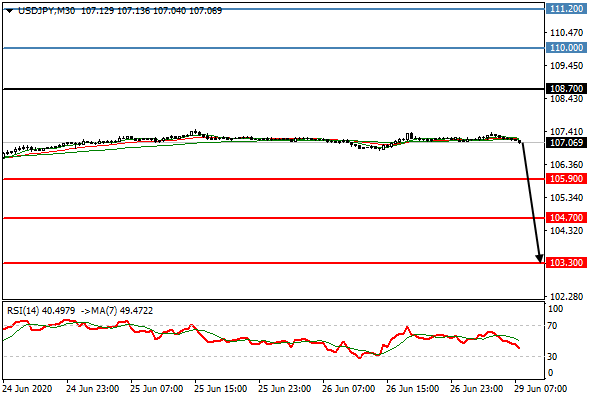Click the RSI(14) 40.4979 indicator label
The width and height of the screenshot is (590, 400).
click(41, 311)
